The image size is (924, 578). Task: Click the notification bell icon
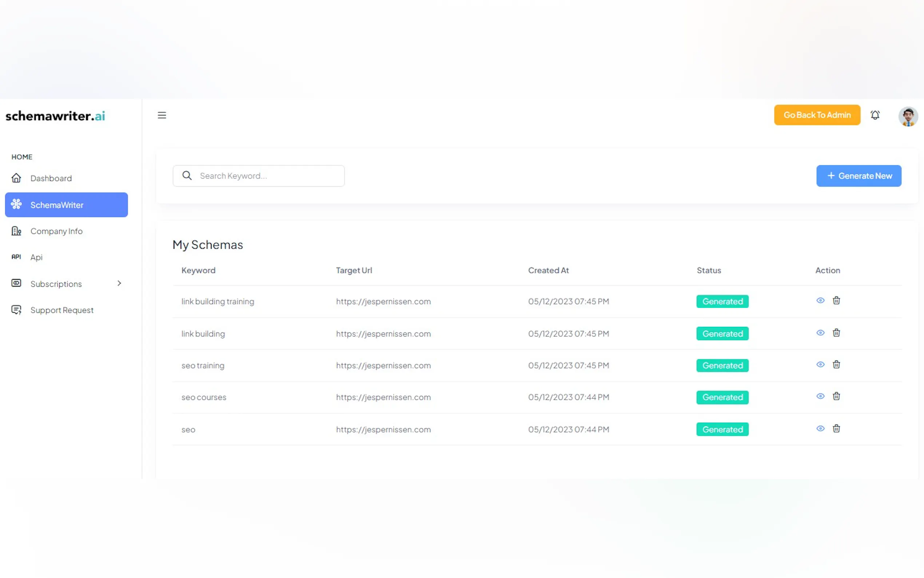875,115
